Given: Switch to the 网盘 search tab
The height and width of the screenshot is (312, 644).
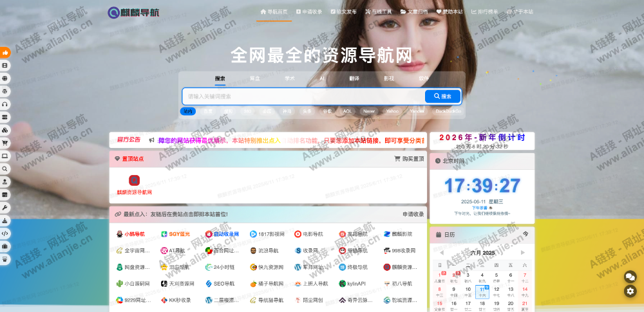Looking at the screenshot, I should tap(255, 78).
